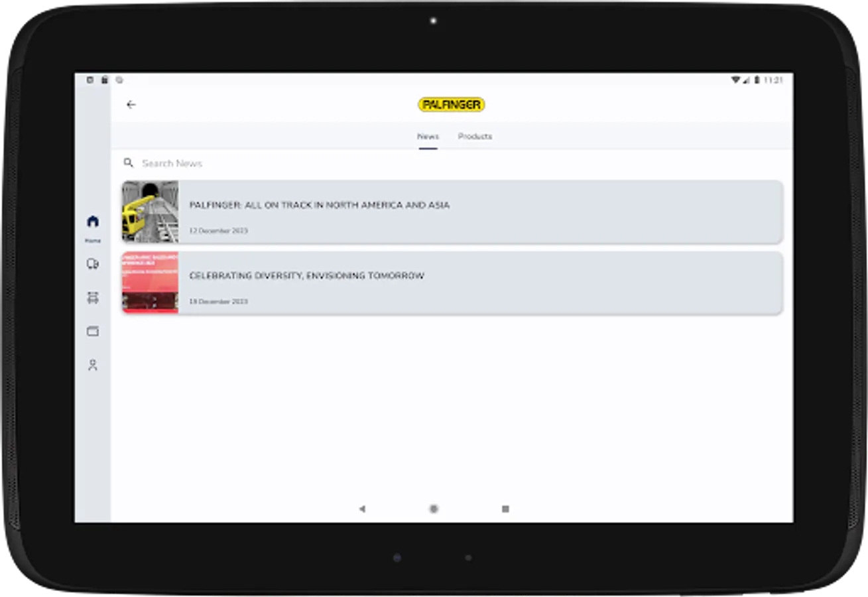Screen dimensions: 868x597
Task: Tap the Android back navigation triangle
Action: click(x=361, y=507)
